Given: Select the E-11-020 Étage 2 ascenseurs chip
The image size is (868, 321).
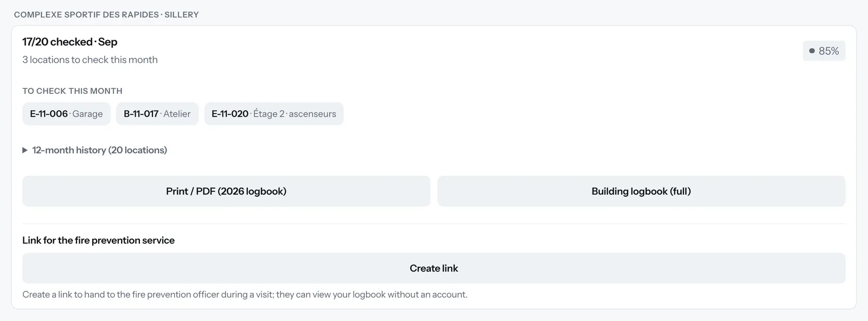Looking at the screenshot, I should pos(274,114).
